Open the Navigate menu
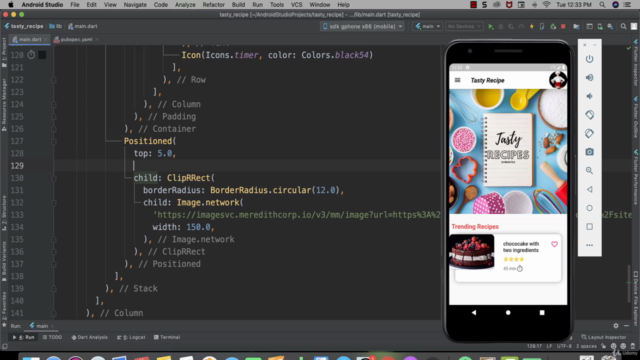 [135, 5]
